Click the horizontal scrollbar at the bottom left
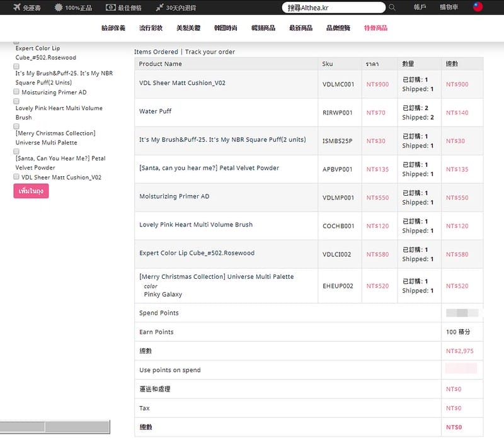Screen dimensions: 504x440 tap(55, 426)
